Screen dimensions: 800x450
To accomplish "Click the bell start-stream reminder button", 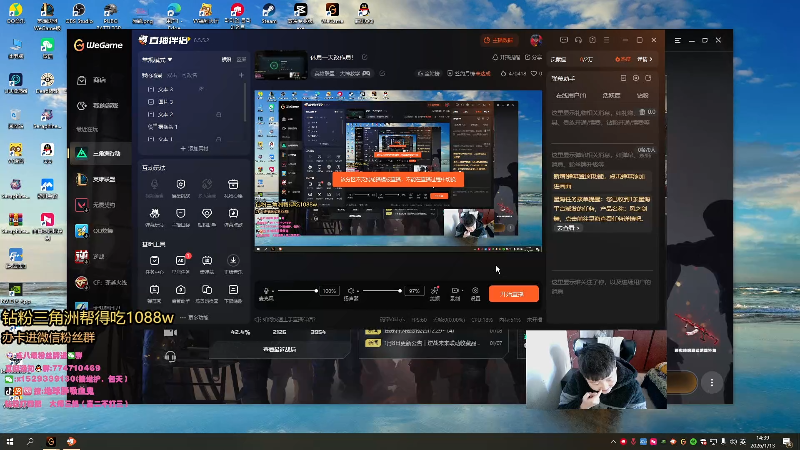I will pyautogui.click(x=506, y=58).
